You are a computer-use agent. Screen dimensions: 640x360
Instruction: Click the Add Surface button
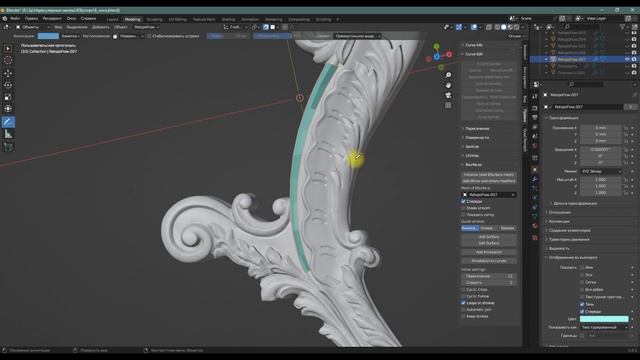pyautogui.click(x=489, y=237)
